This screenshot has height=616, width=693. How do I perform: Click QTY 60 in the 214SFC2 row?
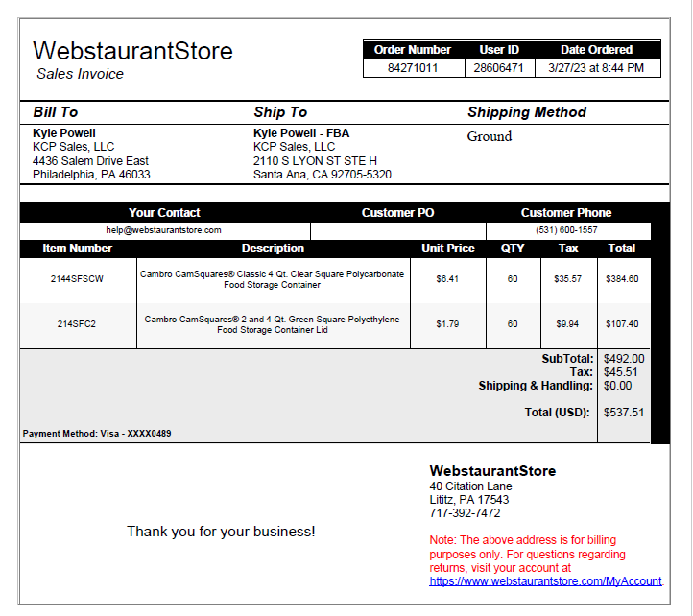click(513, 324)
